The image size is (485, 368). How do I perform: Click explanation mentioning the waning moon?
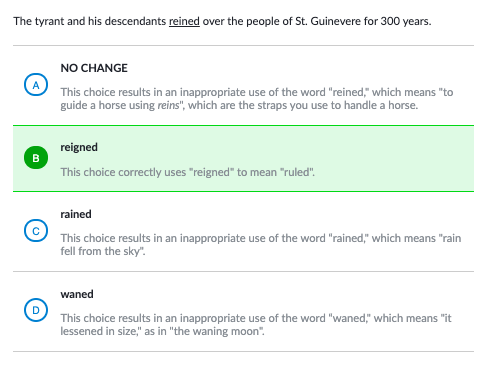tap(256, 325)
